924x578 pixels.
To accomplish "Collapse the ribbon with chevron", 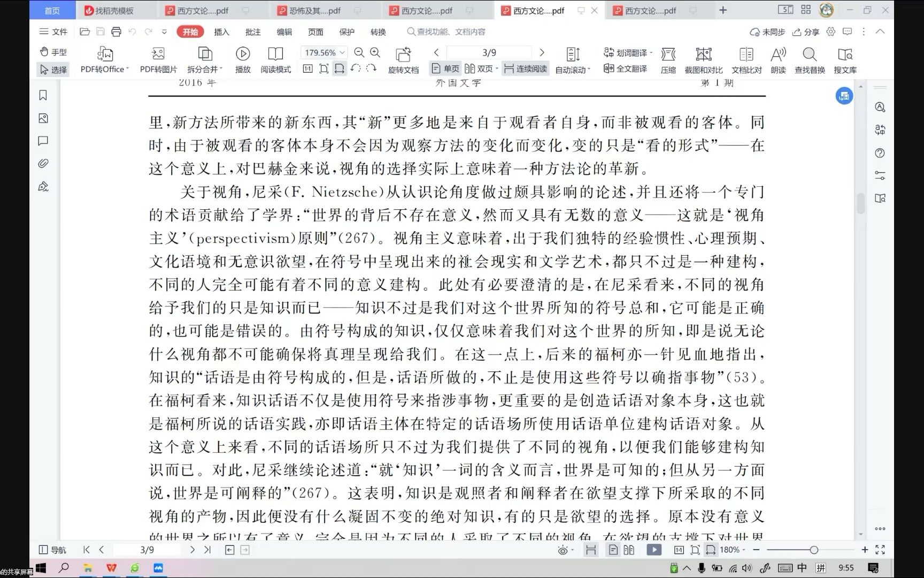I will 880,32.
